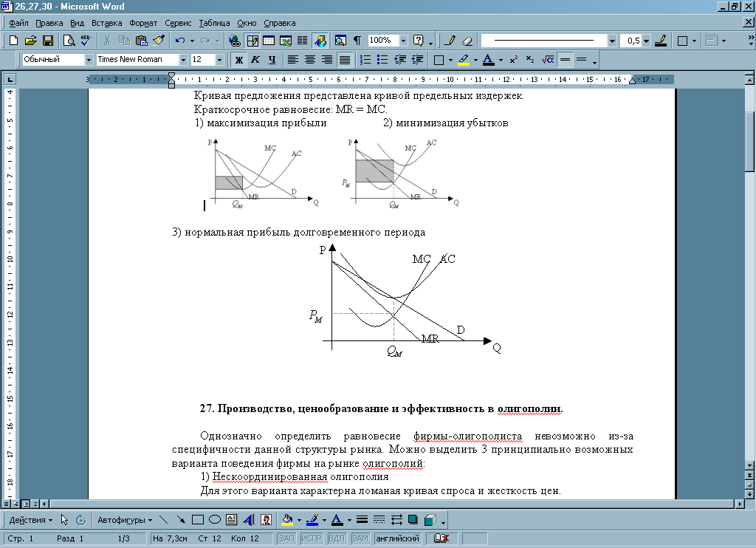Insert a table icon
Image resolution: width=756 pixels, height=548 pixels.
coord(269,41)
